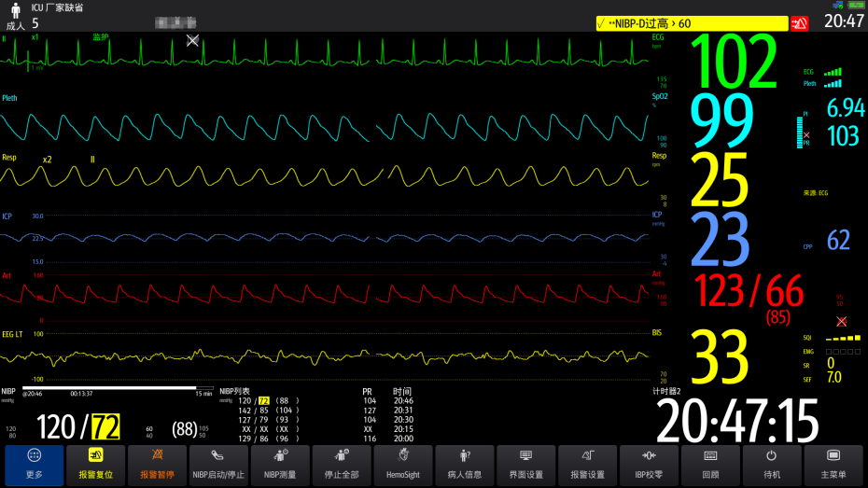This screenshot has height=488, width=868.
Task: Tap the pacer-off X mark on the ECG waveform
Action: pyautogui.click(x=192, y=40)
